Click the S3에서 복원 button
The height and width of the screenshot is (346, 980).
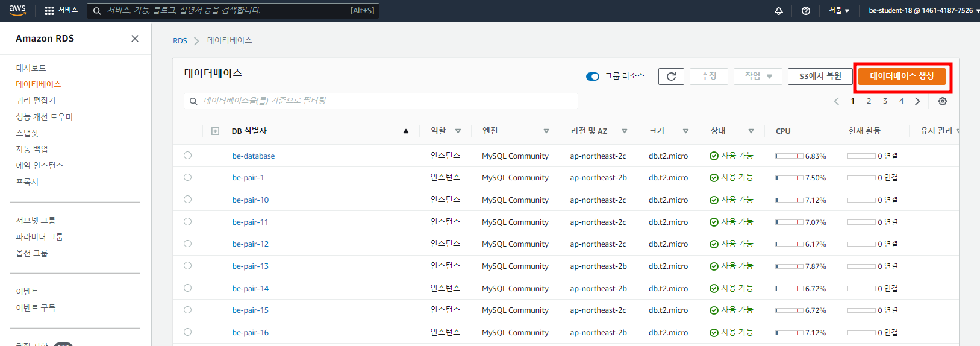820,77
